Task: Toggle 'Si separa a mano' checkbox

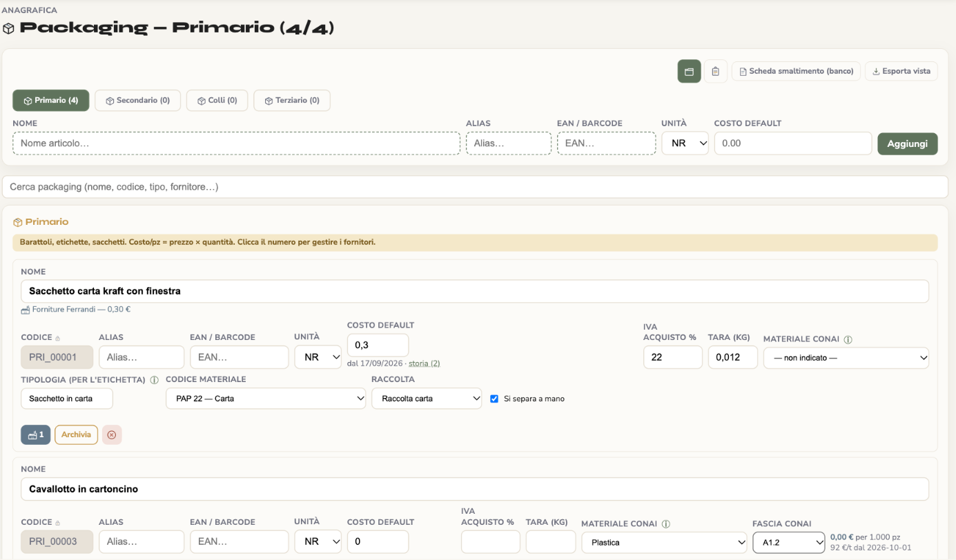Action: pos(494,399)
